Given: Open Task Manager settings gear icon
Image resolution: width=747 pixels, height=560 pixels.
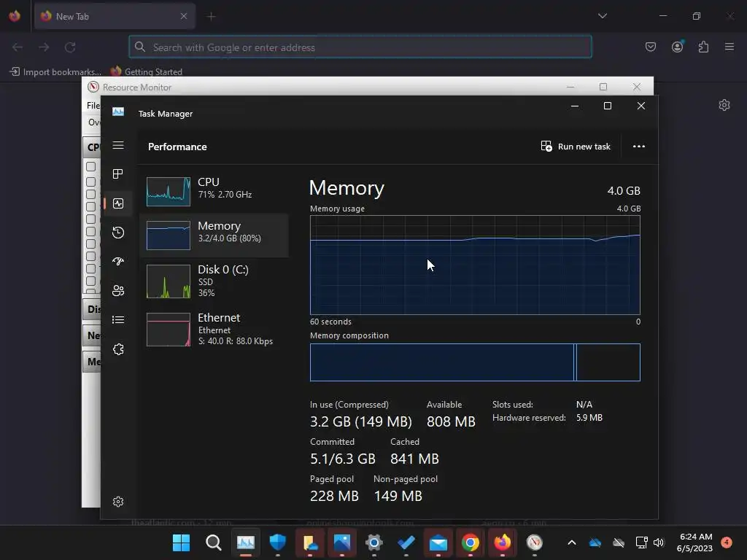Looking at the screenshot, I should click(x=117, y=502).
